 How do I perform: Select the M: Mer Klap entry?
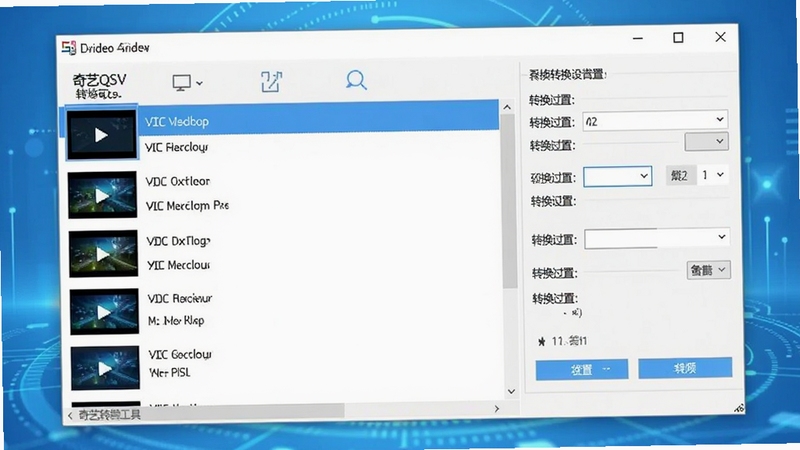(176, 321)
